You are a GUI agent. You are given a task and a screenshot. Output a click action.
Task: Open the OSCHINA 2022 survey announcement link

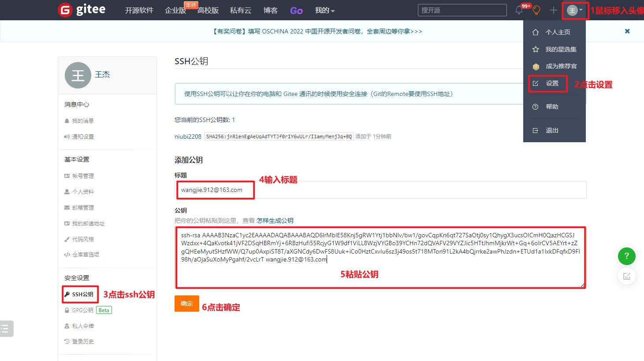pyautogui.click(x=317, y=31)
